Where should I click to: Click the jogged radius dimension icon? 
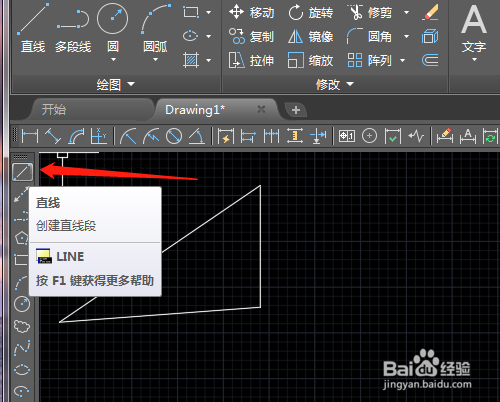[151, 136]
